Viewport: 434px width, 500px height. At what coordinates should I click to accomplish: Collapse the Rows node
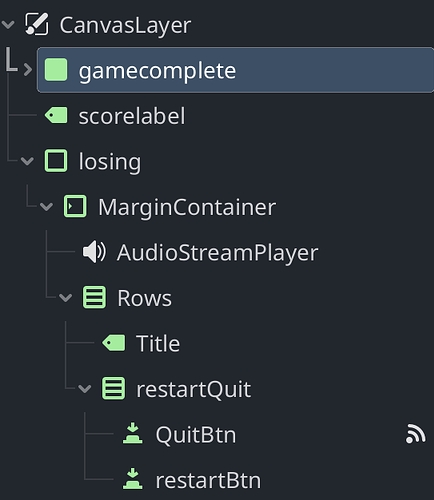click(66, 298)
